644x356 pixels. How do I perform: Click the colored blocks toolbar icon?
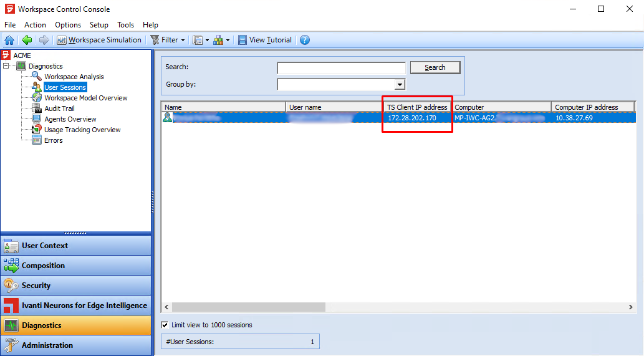[x=218, y=40]
